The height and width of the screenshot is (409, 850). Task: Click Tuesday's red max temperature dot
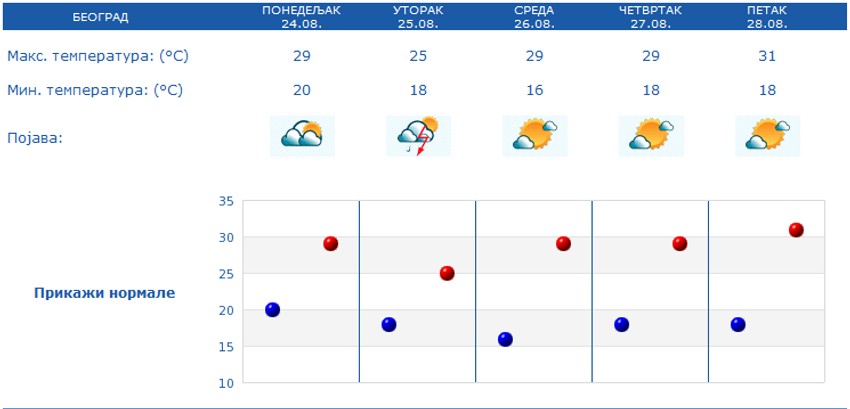tap(447, 273)
